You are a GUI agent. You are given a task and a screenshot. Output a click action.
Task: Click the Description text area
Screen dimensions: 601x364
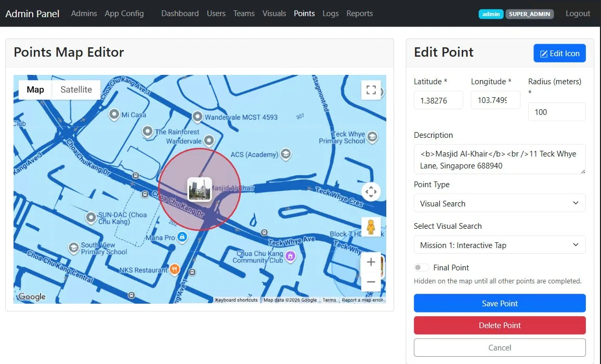coord(500,159)
